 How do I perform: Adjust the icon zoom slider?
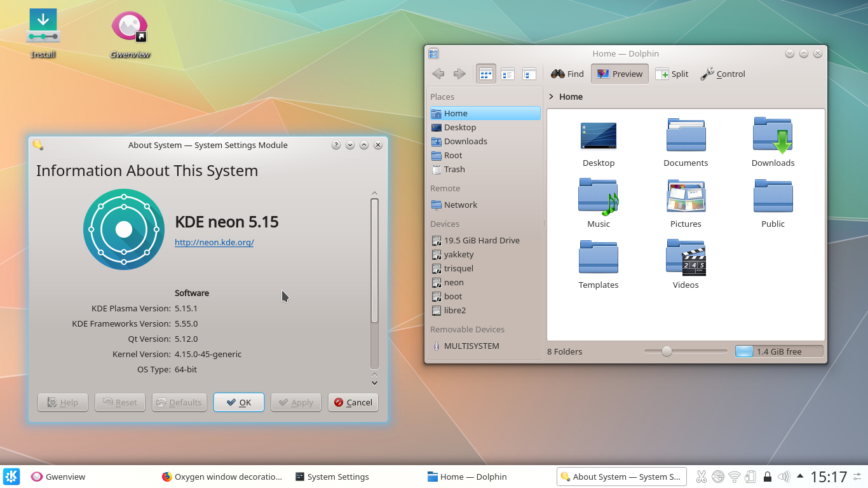coord(666,350)
